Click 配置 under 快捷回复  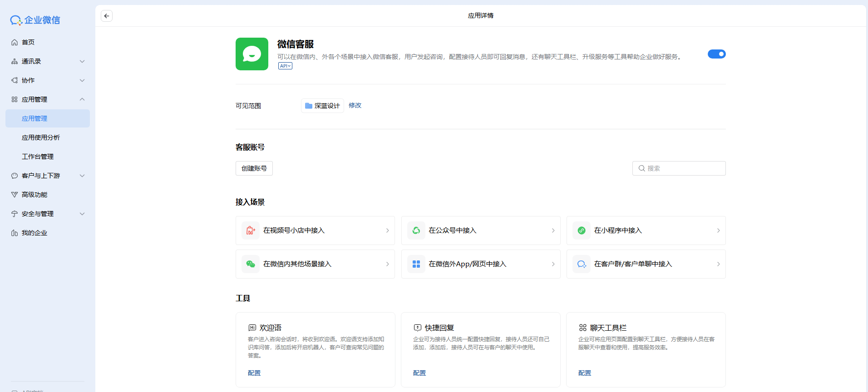[419, 373]
